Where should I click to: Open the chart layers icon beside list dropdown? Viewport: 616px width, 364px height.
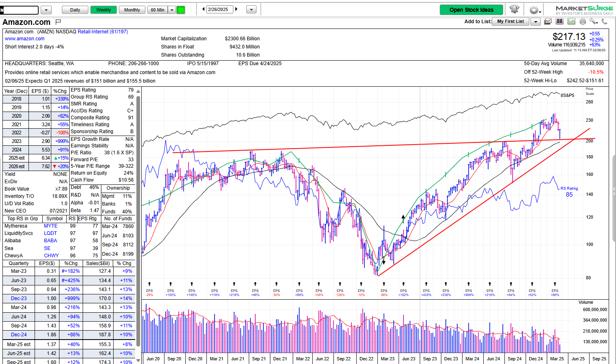548,22
